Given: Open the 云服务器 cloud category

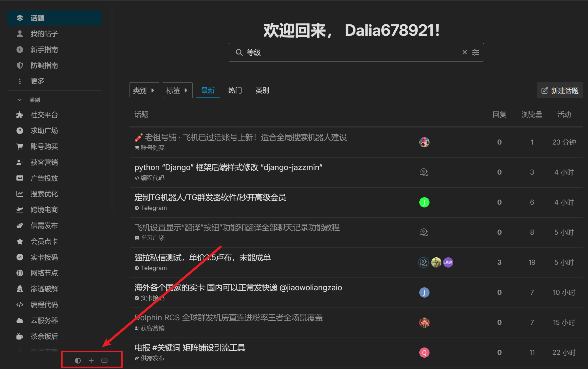Looking at the screenshot, I should pos(44,321).
